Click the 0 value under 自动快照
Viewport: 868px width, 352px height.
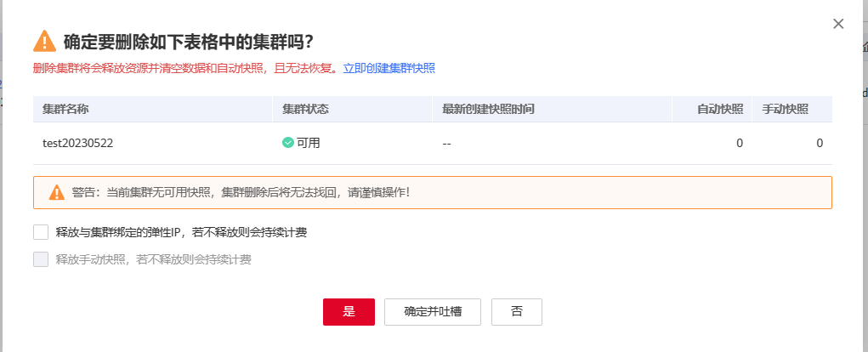(740, 144)
